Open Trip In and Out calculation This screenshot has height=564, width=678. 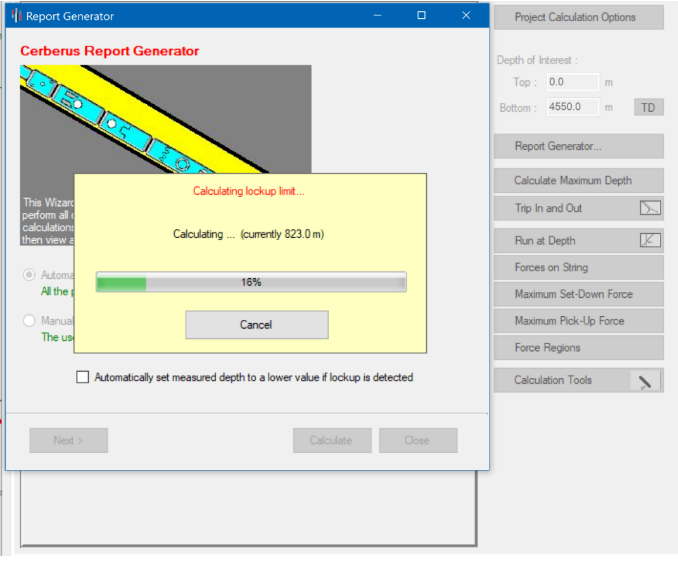click(x=579, y=208)
